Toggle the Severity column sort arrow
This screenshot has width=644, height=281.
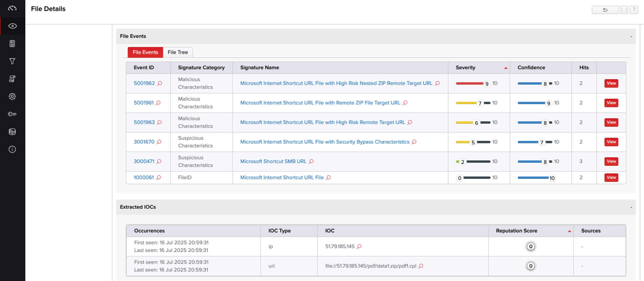coord(505,68)
